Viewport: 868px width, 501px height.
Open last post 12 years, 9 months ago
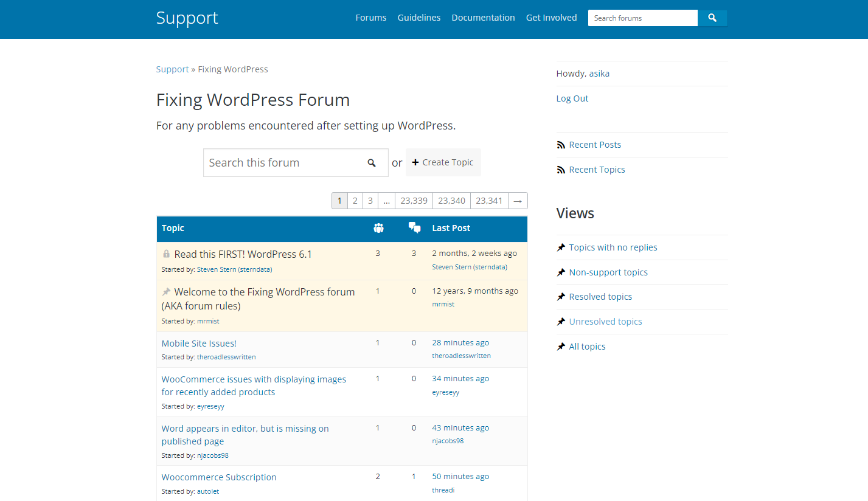475,291
